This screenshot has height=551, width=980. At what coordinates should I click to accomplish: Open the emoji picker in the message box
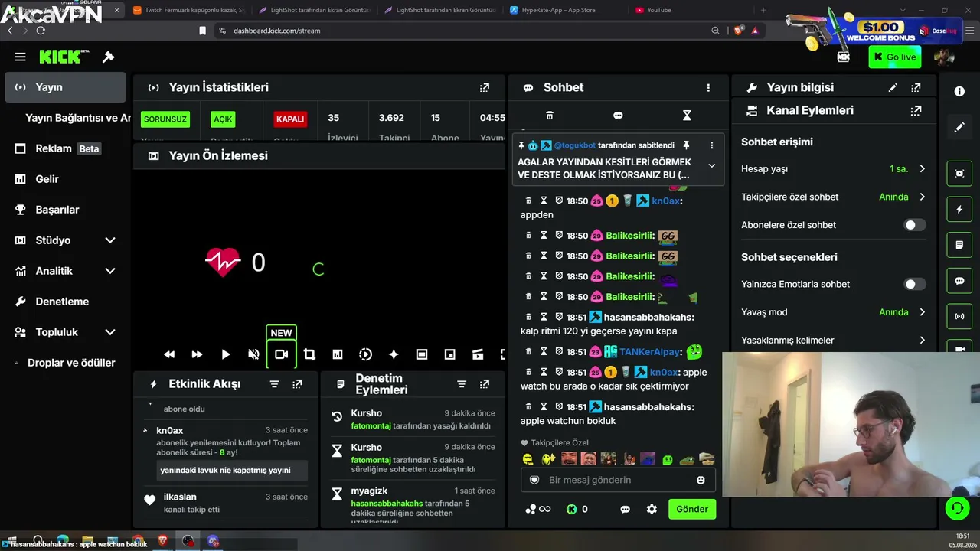pos(701,480)
